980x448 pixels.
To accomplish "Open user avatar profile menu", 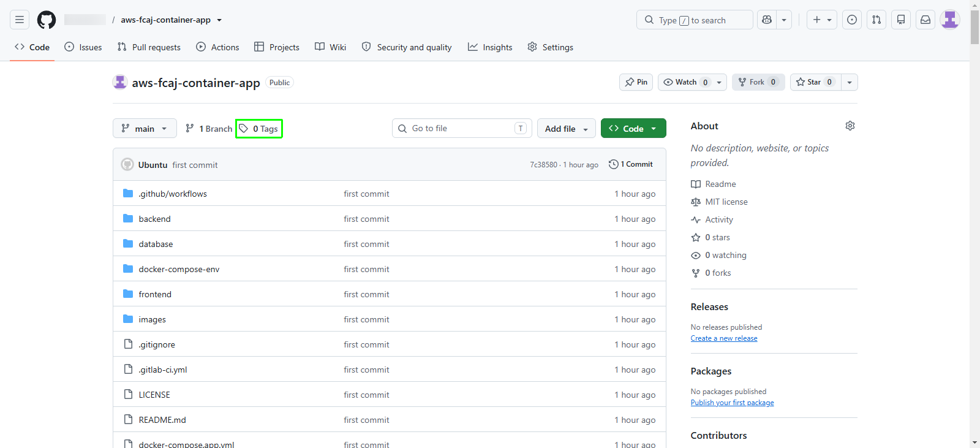I will [x=950, y=20].
